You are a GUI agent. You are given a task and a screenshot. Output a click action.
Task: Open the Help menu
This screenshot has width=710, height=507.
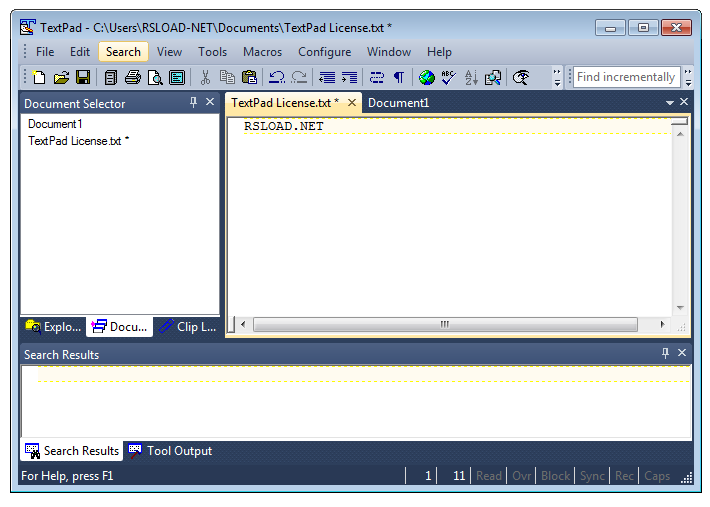(x=439, y=52)
